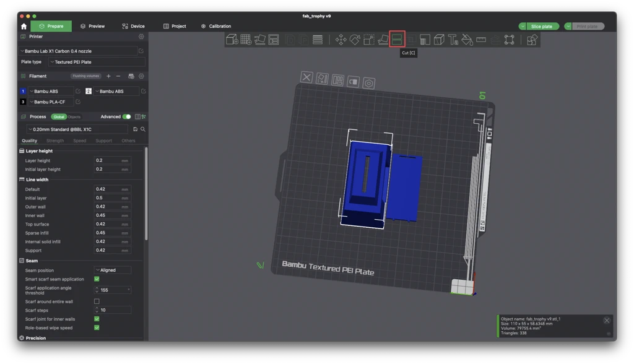Viewport: 634px width, 364px height.
Task: Open the printer preset dropdown
Action: click(x=78, y=51)
